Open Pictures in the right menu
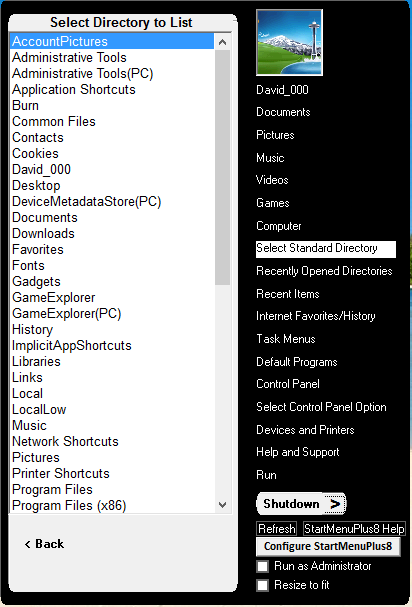This screenshot has width=412, height=607. coord(275,135)
